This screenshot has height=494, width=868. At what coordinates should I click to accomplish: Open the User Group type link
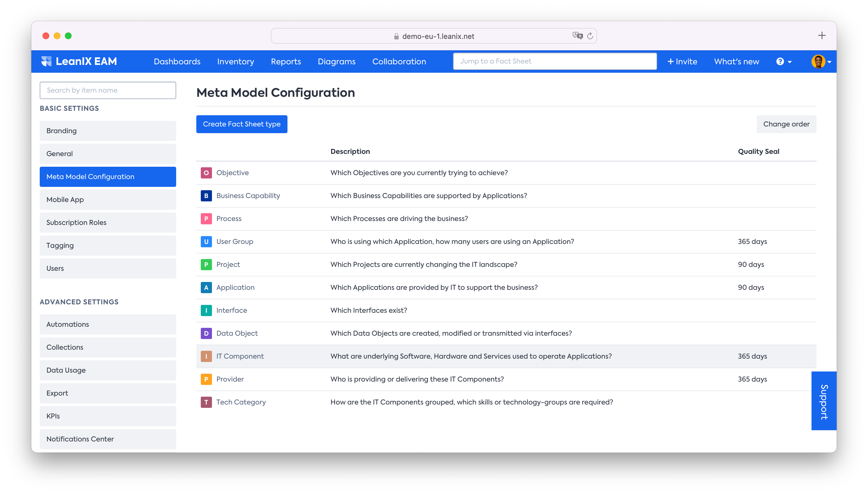235,242
